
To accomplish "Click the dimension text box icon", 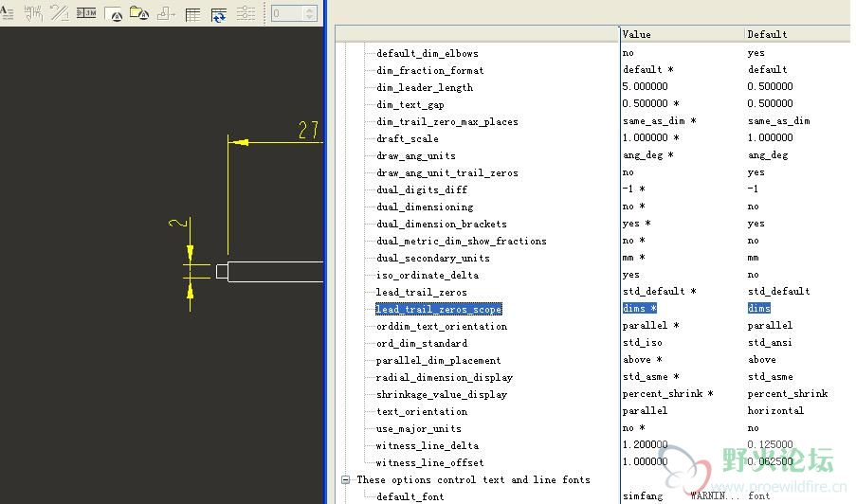I will (86, 13).
